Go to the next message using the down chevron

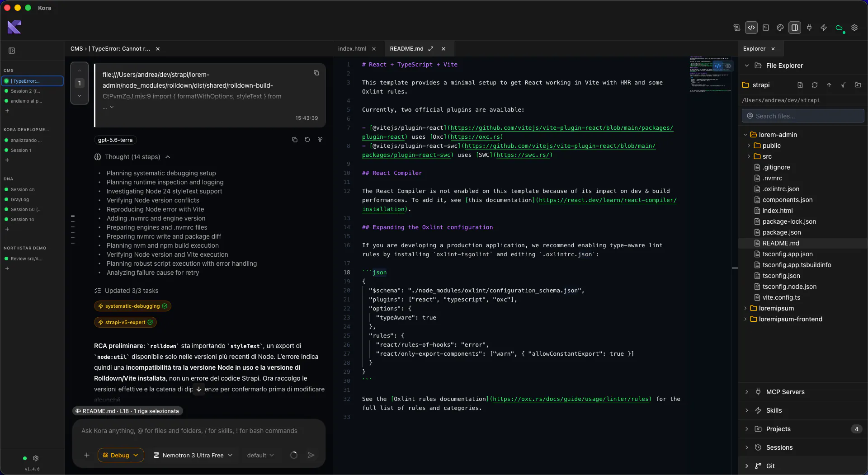(x=80, y=96)
